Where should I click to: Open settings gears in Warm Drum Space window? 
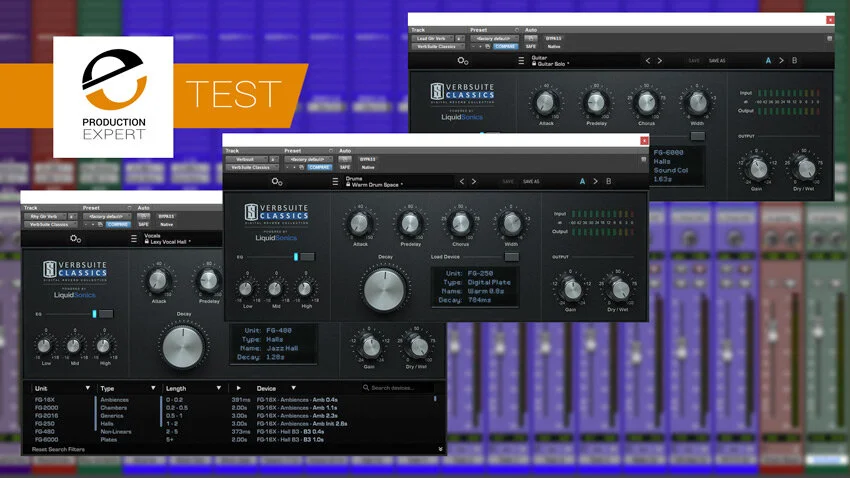click(277, 182)
